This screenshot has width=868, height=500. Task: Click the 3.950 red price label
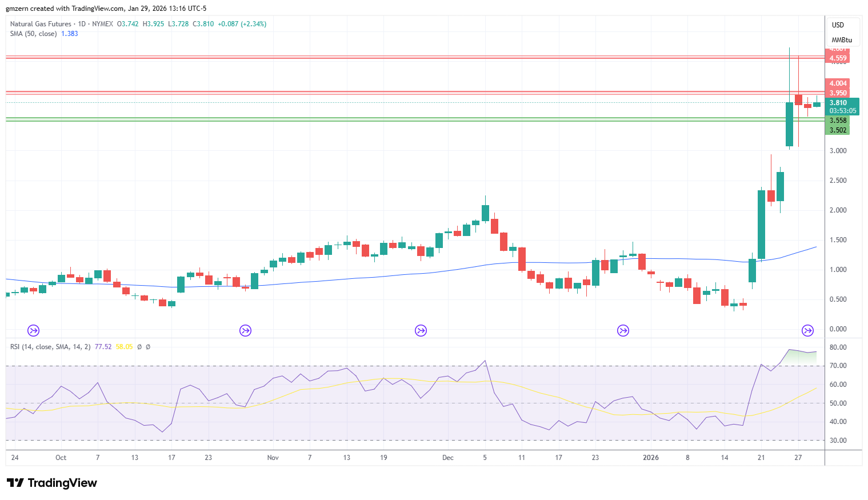pyautogui.click(x=838, y=93)
